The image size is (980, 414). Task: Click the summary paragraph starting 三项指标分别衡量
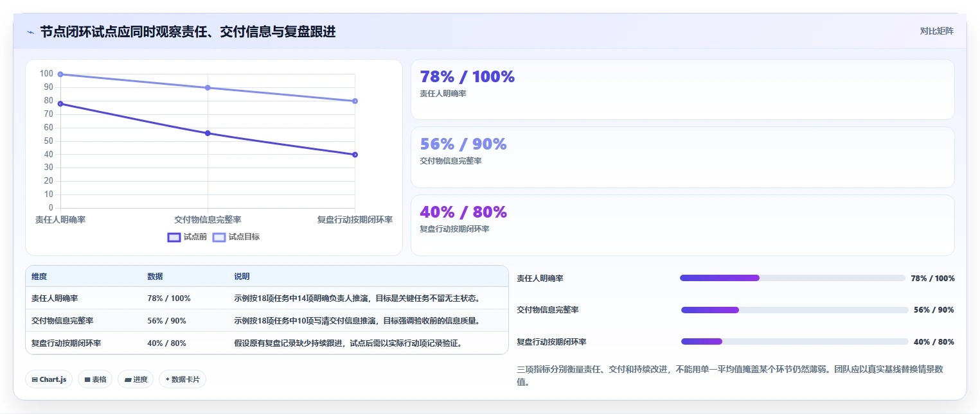pyautogui.click(x=729, y=375)
